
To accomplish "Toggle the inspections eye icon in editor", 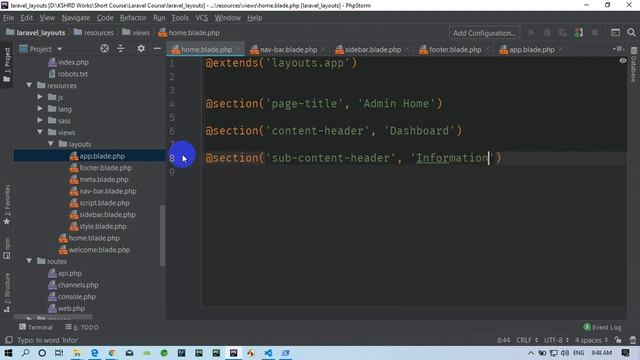I will pos(622,60).
